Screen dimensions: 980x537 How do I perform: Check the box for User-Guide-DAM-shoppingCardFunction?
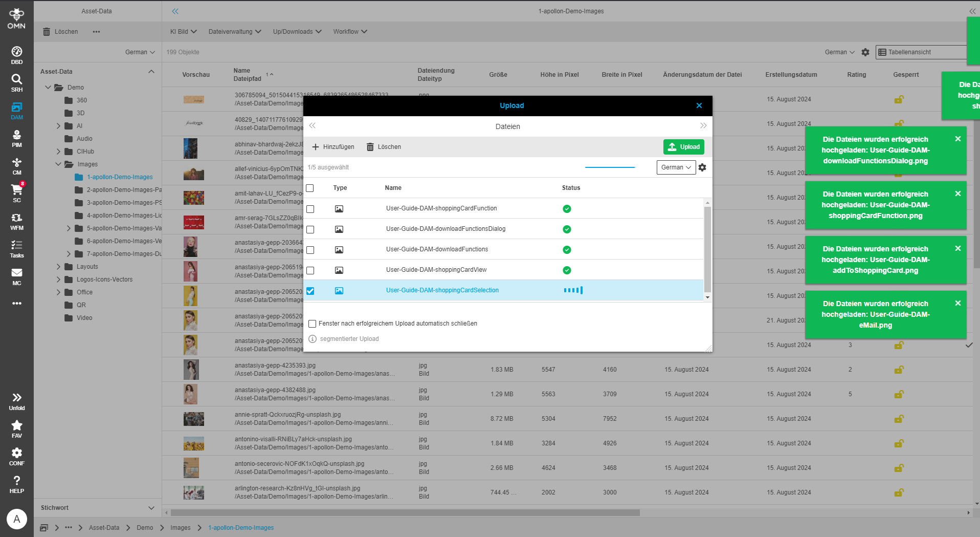coord(310,209)
